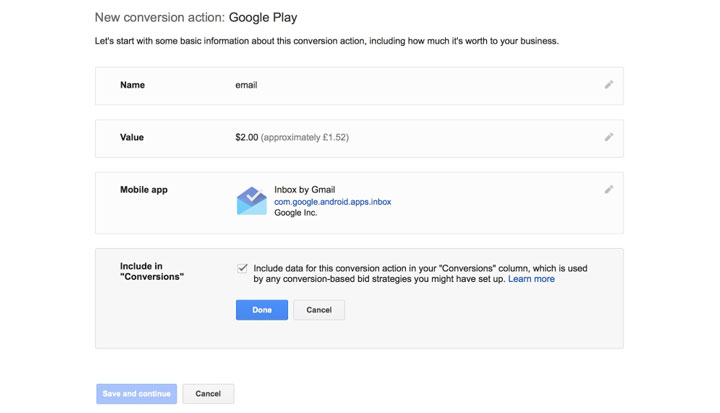720x413 pixels.
Task: Open the com.google.android.apps.inbox link
Action: pyautogui.click(x=332, y=202)
